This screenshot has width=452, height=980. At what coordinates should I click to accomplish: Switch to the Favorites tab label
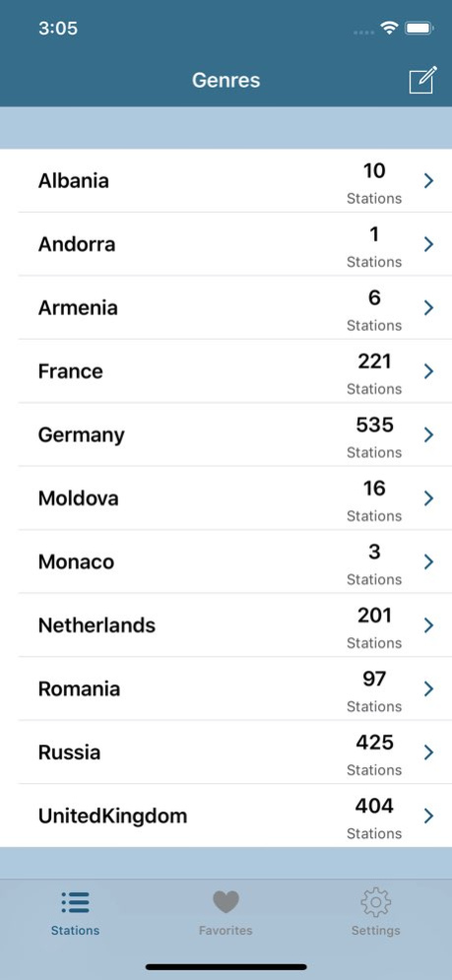pyautogui.click(x=226, y=931)
